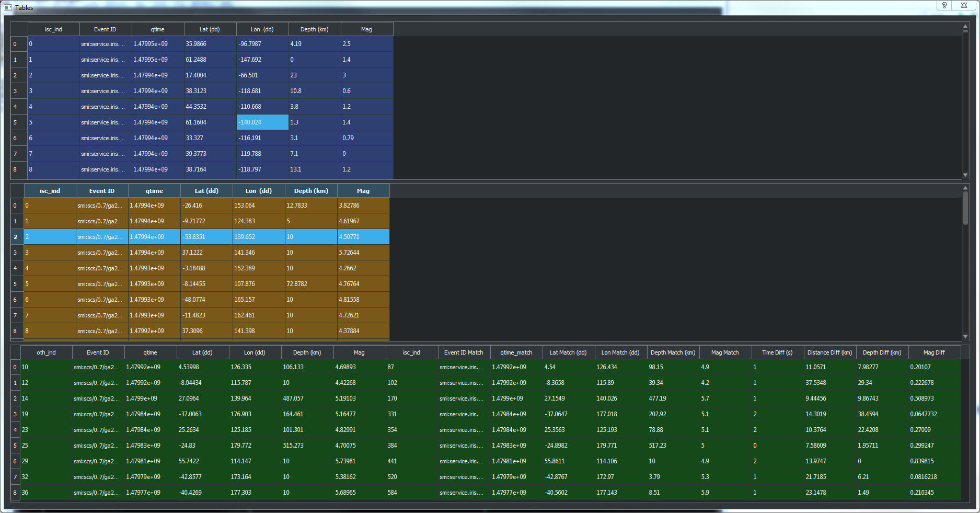Click cell -53.8351 in selected row

point(206,237)
